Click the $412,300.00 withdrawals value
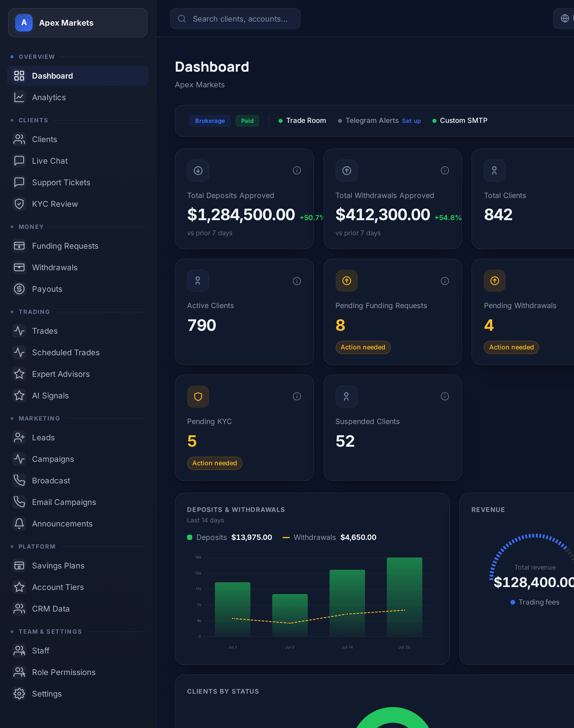Viewport: 574px width, 728px height. [383, 214]
